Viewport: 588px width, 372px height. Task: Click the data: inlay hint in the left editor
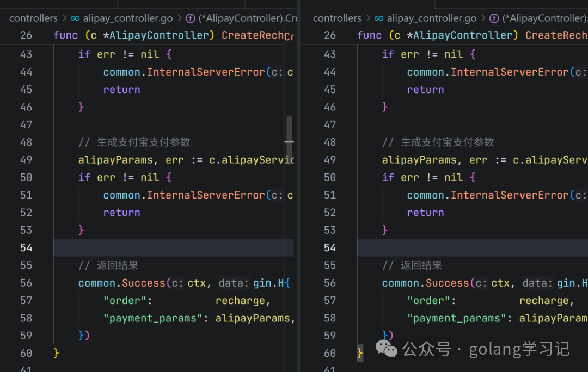tap(234, 283)
